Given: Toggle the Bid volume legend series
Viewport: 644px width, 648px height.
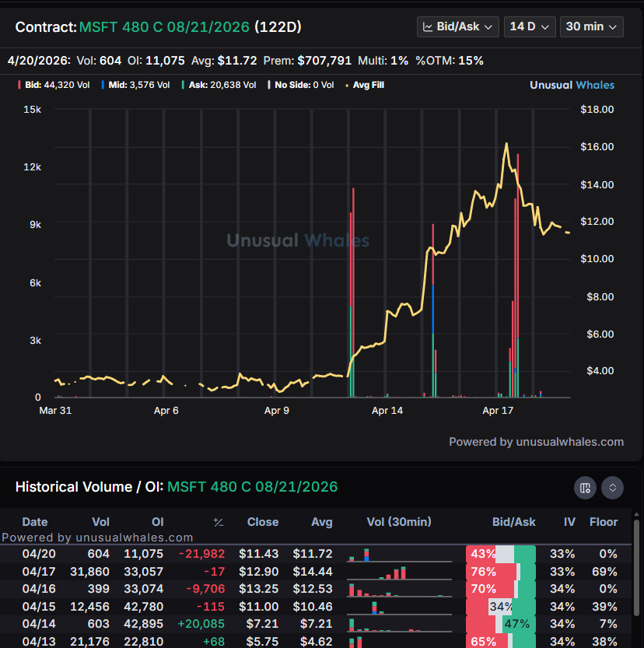Looking at the screenshot, I should tap(54, 85).
